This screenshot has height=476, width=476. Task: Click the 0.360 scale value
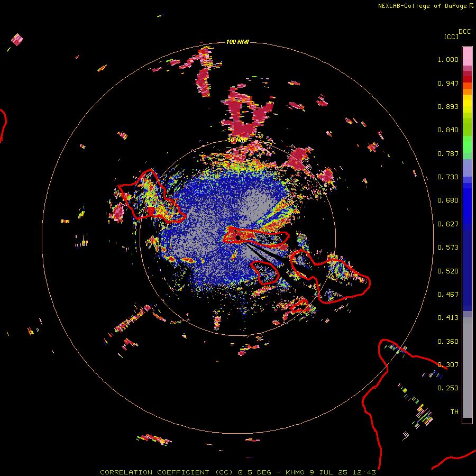(x=448, y=342)
